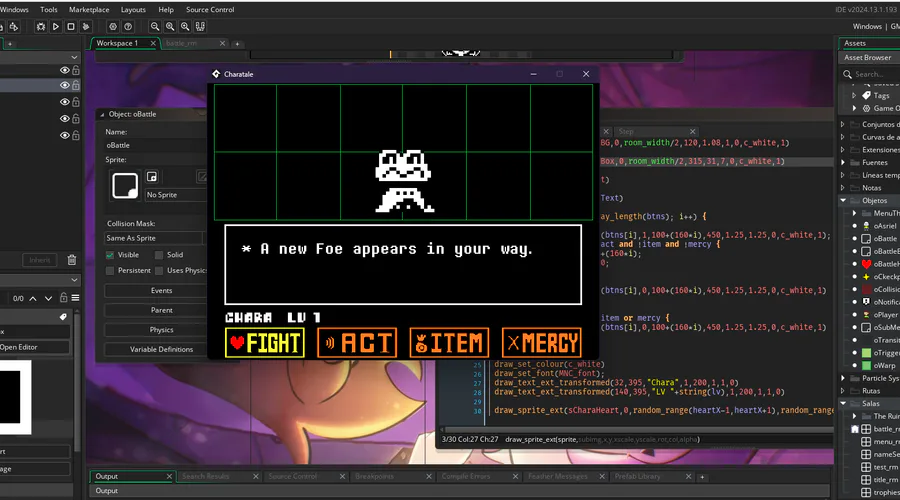Screen dimensions: 900x500
Task: Enable the Uses Physics checkbox
Action: [x=159, y=270]
